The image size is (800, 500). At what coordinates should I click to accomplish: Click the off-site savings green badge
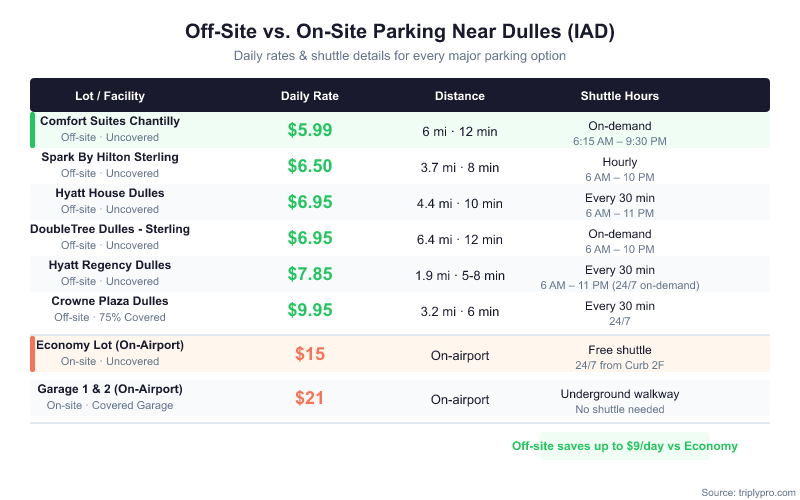point(624,446)
